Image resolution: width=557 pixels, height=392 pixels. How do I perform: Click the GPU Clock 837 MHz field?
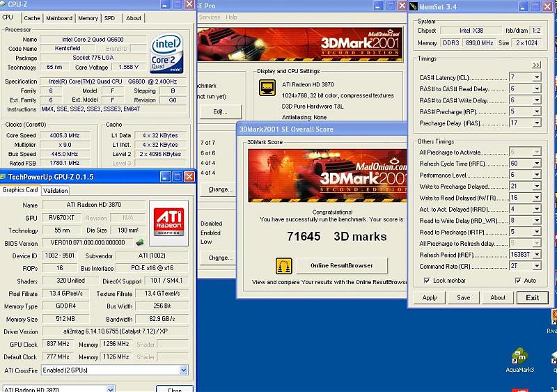click(58, 344)
